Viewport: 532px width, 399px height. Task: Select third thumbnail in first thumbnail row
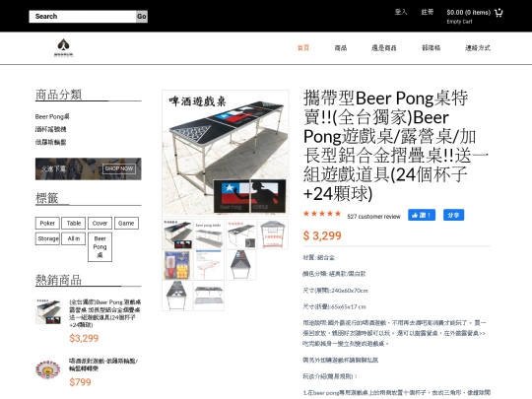tap(241, 234)
